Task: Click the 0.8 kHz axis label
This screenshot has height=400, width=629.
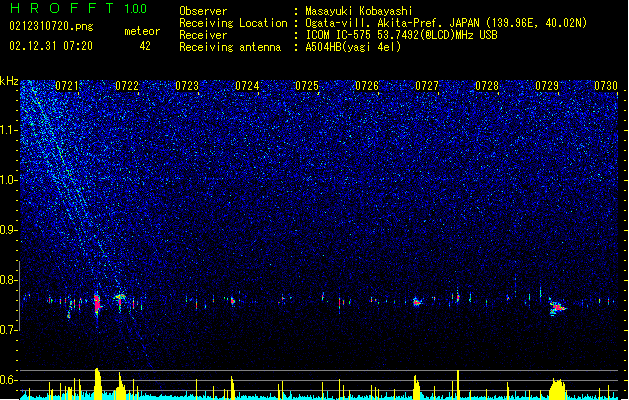Action: 9,280
